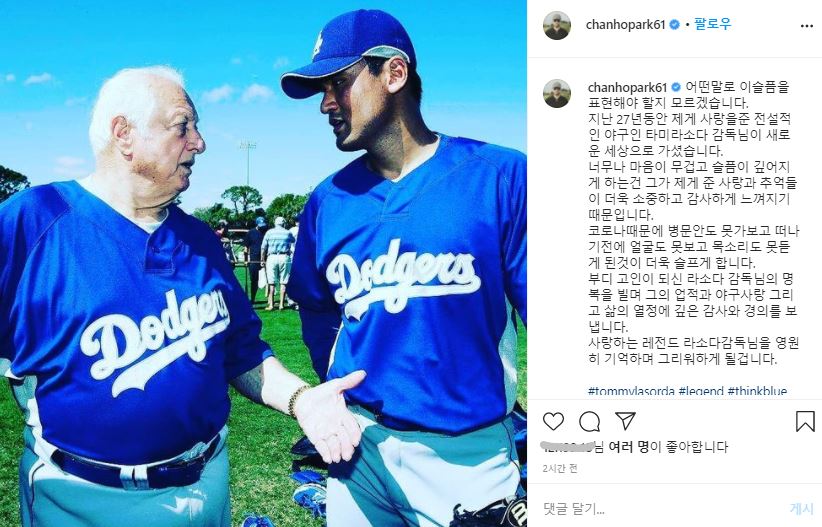Open comments via speech bubble icon

(x=589, y=421)
